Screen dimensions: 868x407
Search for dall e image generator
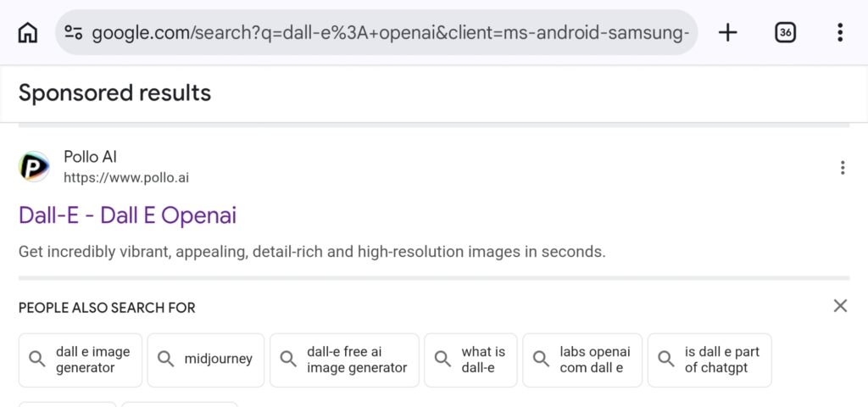[81, 360]
